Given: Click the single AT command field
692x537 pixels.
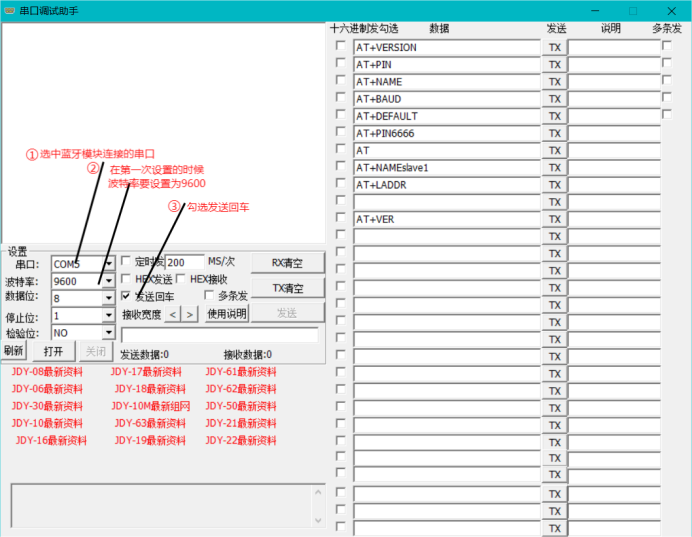Looking at the screenshot, I should pos(447,150).
